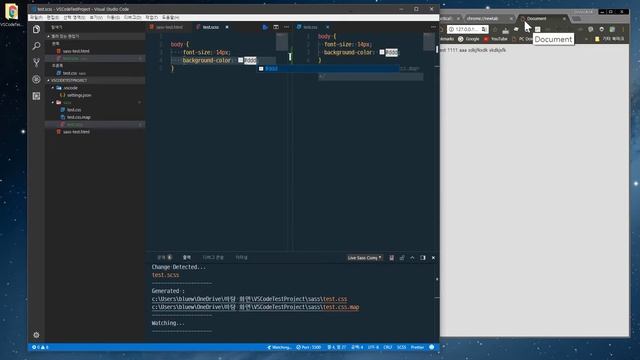Viewport: 640px width, 360px height.
Task: Open more actions for left editor group
Action: coord(287,27)
